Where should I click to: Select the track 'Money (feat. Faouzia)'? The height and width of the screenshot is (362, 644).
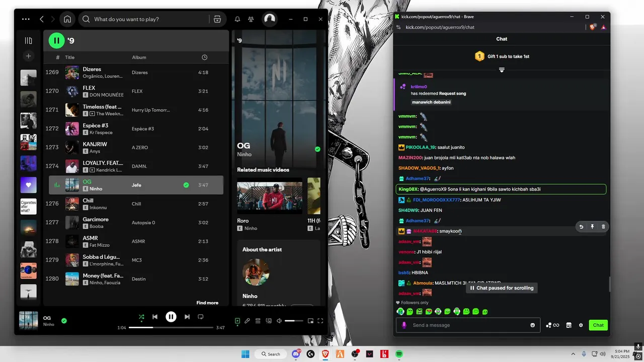tap(136, 279)
